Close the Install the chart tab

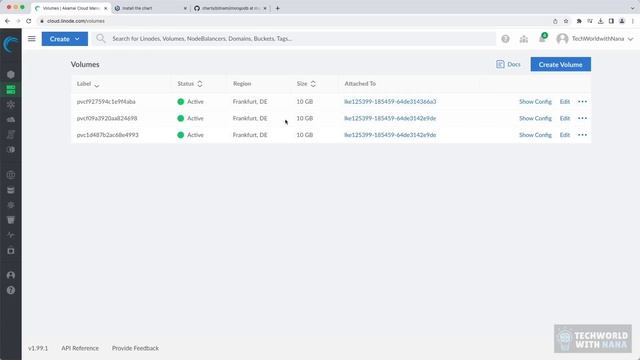pyautogui.click(x=185, y=8)
